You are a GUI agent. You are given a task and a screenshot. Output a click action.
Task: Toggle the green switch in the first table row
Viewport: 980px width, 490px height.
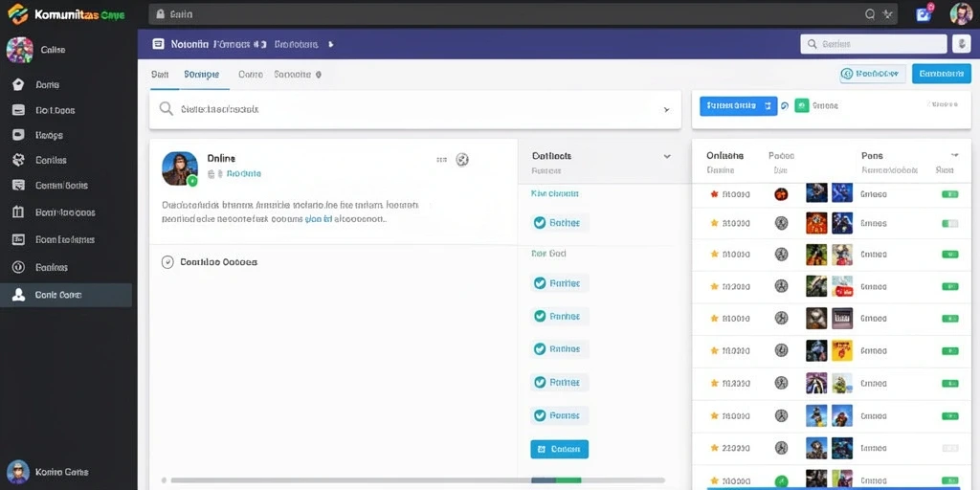click(x=949, y=194)
